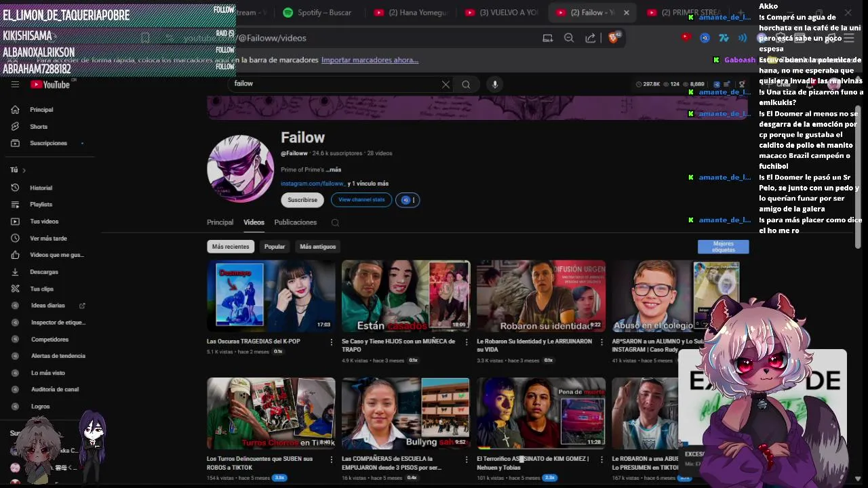Click browser zoom magnifier icon
The image size is (868, 488).
click(x=569, y=38)
